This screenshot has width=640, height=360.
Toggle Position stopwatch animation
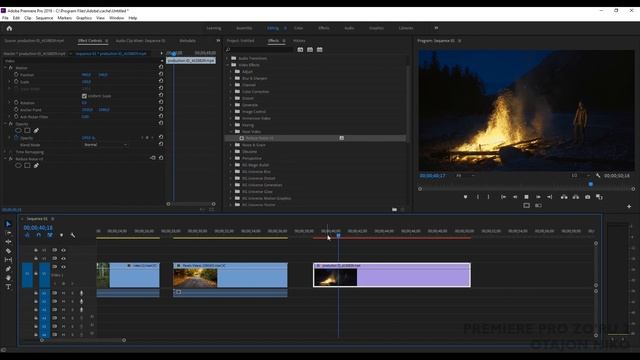pyautogui.click(x=16, y=75)
